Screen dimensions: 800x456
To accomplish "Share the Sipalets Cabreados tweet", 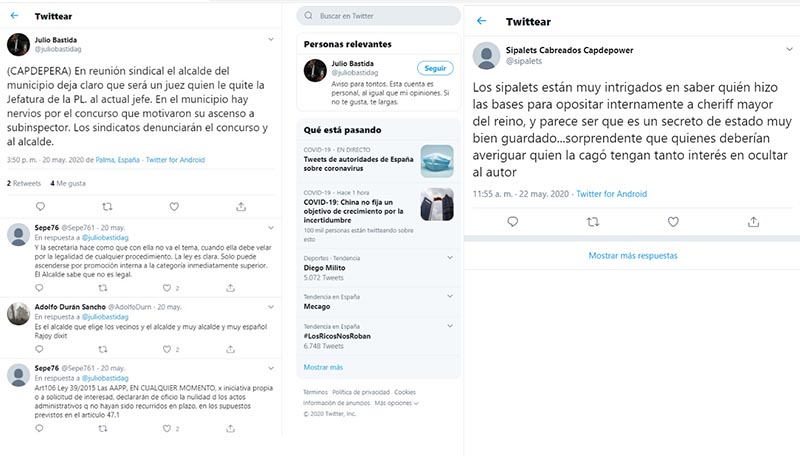I will coord(754,222).
